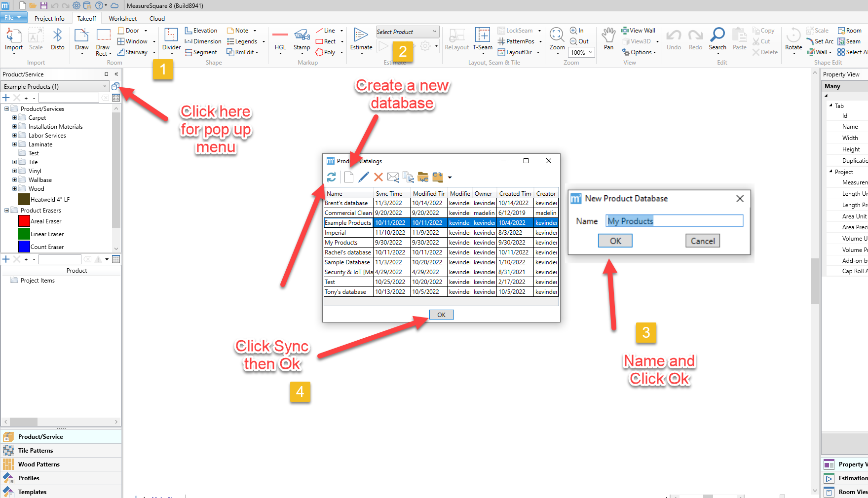Add an Elevation shape

point(201,31)
